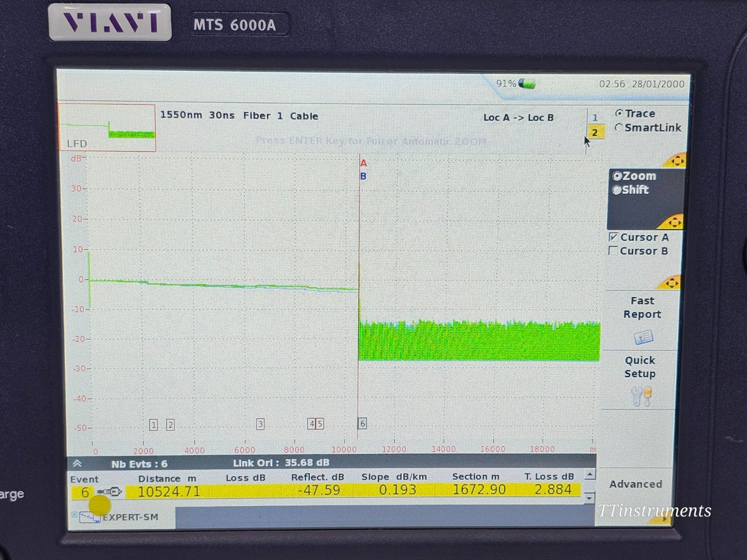Click the battery level icon
Viewport: 747px width, 560px height.
(528, 83)
